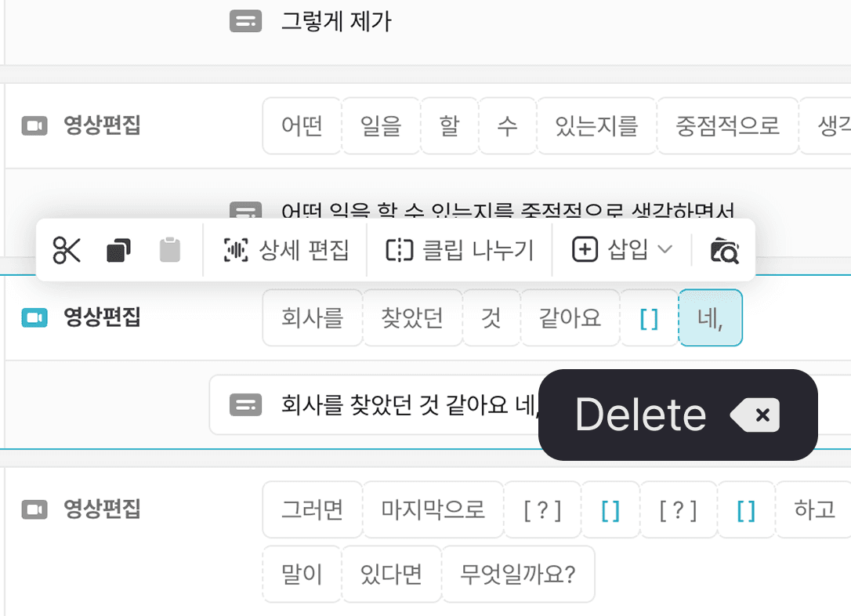The height and width of the screenshot is (616, 851).
Task: Click the video icon beside 그러면 row
Action: (34, 509)
